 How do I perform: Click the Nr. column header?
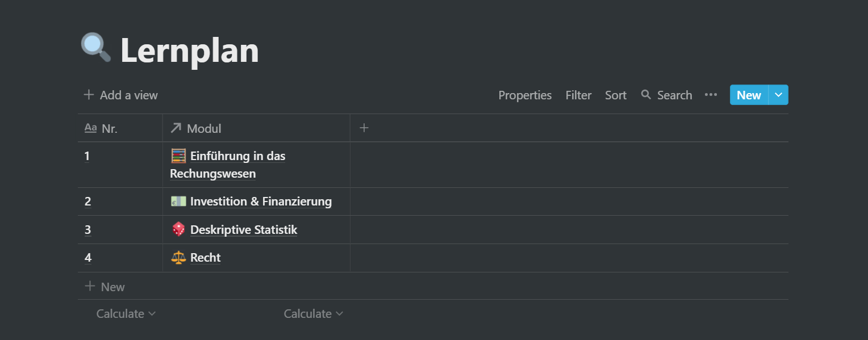(x=120, y=128)
